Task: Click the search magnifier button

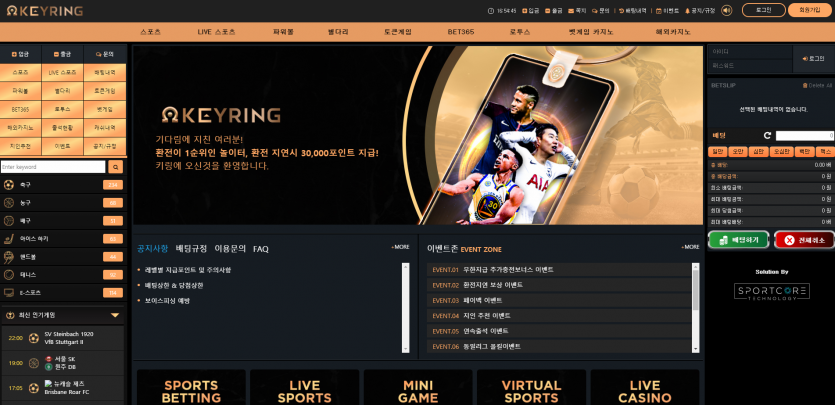Action: click(116, 167)
